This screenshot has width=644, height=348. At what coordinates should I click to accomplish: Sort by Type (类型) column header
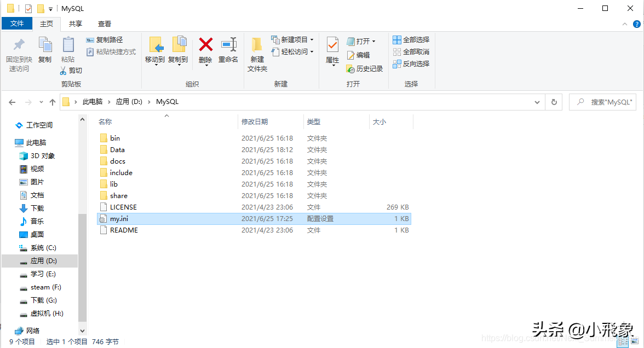tap(314, 122)
